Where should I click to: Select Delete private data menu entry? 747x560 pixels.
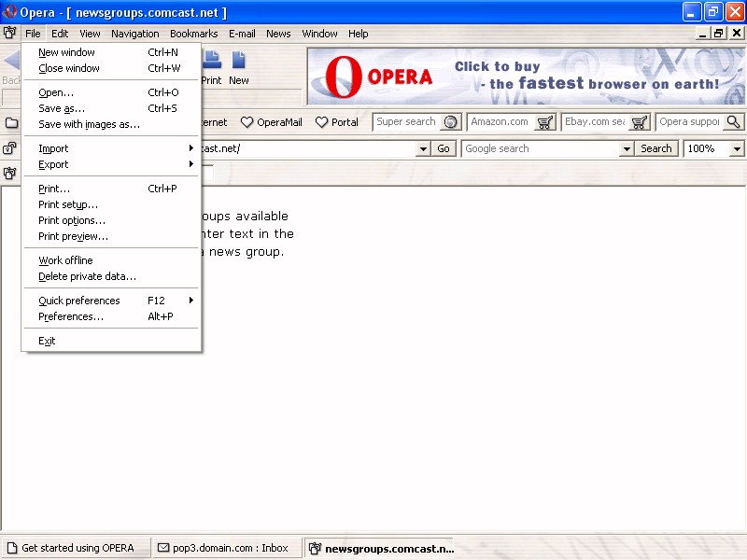87,276
